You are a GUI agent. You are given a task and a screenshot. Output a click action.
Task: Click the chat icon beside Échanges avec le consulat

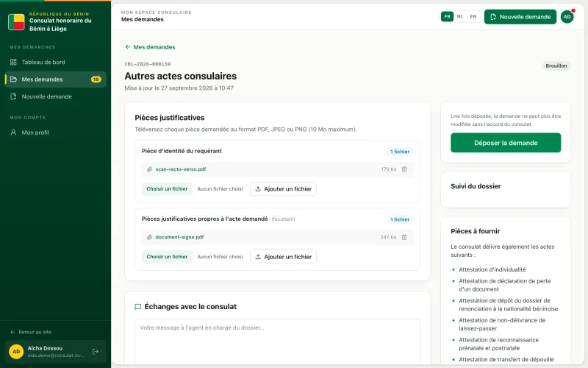(x=138, y=307)
